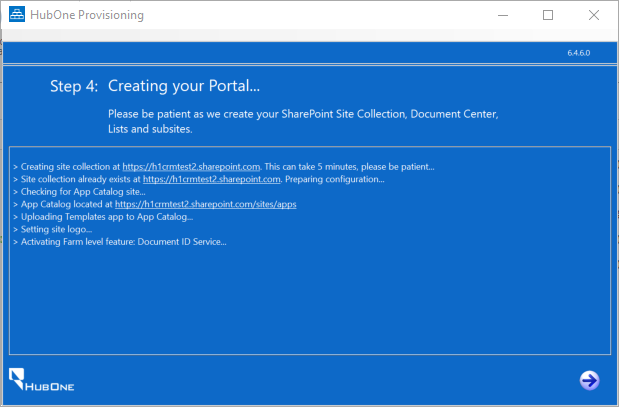Maximize the HubOne Provisioning window
The width and height of the screenshot is (619, 407).
[x=548, y=15]
